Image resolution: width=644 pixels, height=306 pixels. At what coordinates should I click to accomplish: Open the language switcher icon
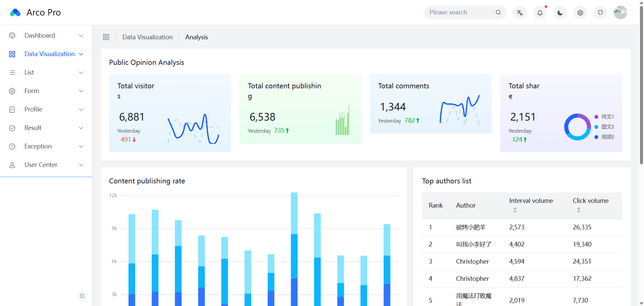[x=520, y=12]
